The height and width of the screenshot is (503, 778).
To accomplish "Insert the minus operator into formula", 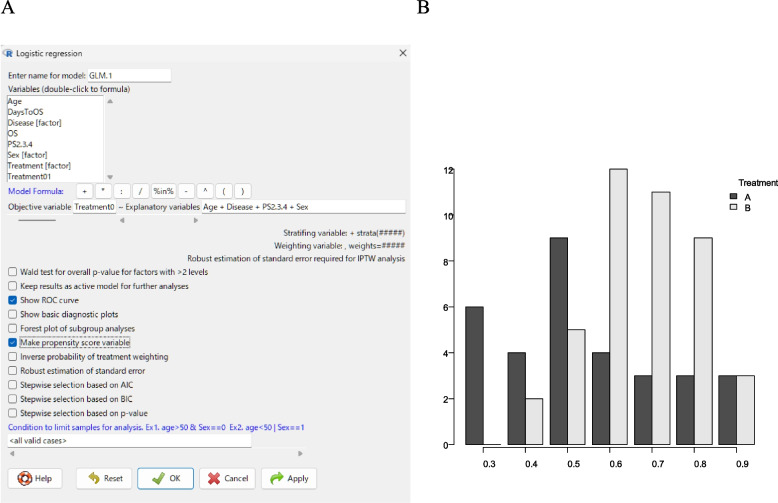I will click(186, 191).
